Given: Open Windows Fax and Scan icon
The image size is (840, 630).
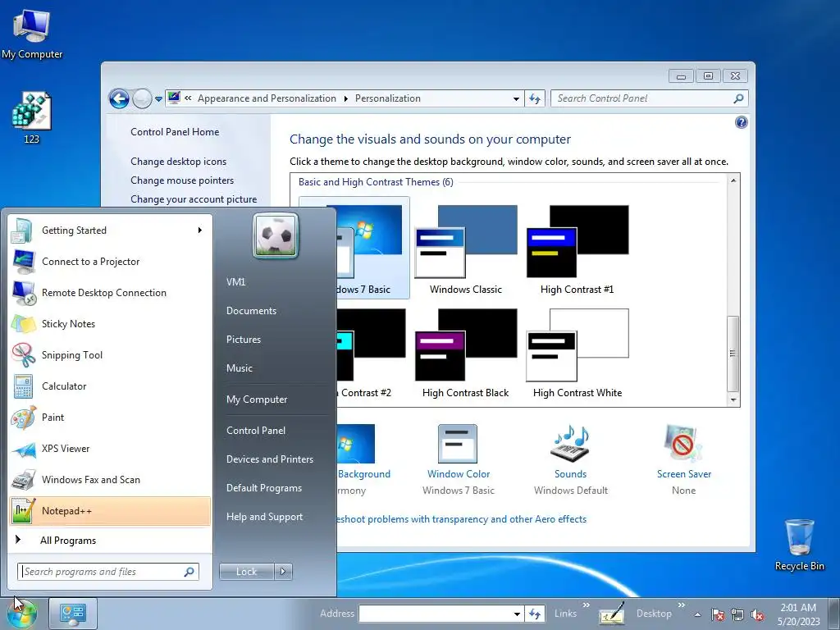Looking at the screenshot, I should pyautogui.click(x=23, y=480).
